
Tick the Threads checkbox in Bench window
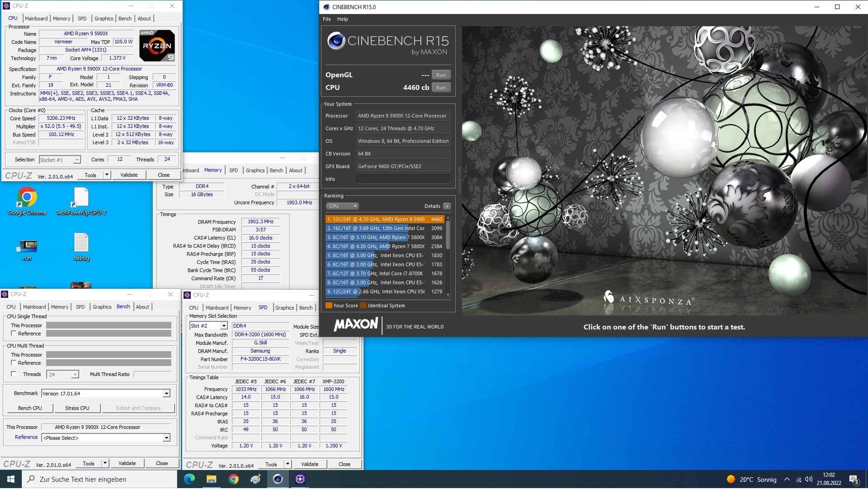[14, 374]
